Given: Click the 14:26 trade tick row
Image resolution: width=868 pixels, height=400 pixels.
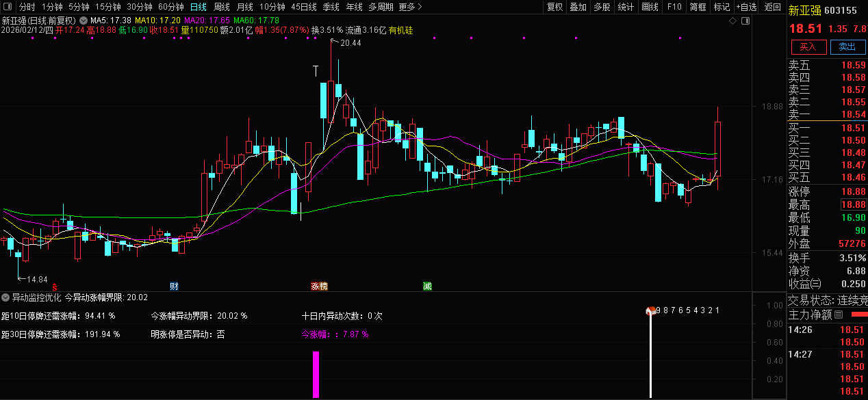Looking at the screenshot, I should (x=827, y=330).
